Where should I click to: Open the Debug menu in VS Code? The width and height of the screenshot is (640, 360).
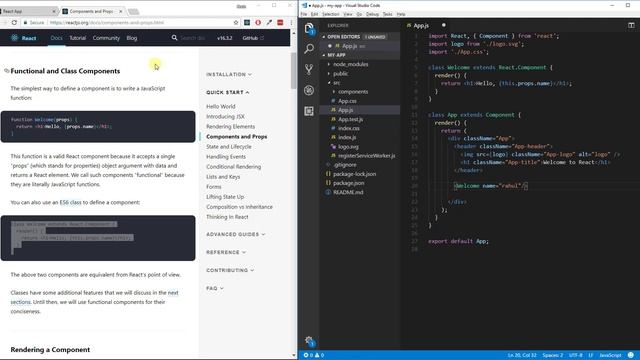click(x=372, y=14)
